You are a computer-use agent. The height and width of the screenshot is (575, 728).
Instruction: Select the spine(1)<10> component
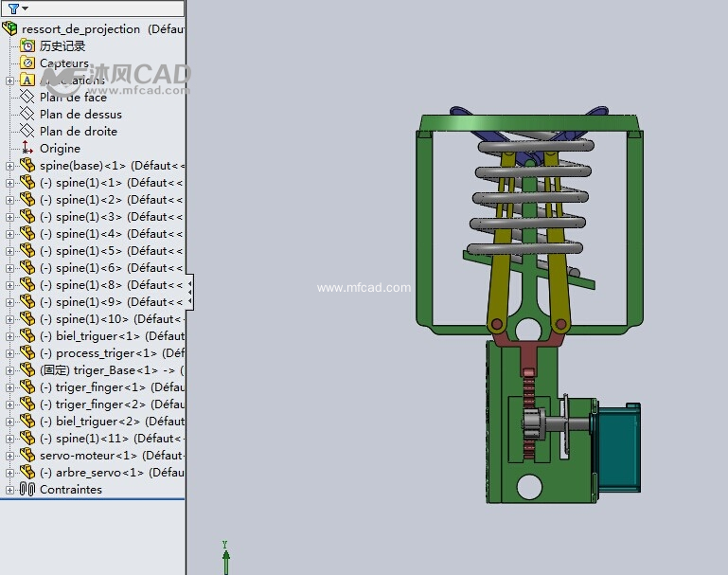(x=112, y=319)
